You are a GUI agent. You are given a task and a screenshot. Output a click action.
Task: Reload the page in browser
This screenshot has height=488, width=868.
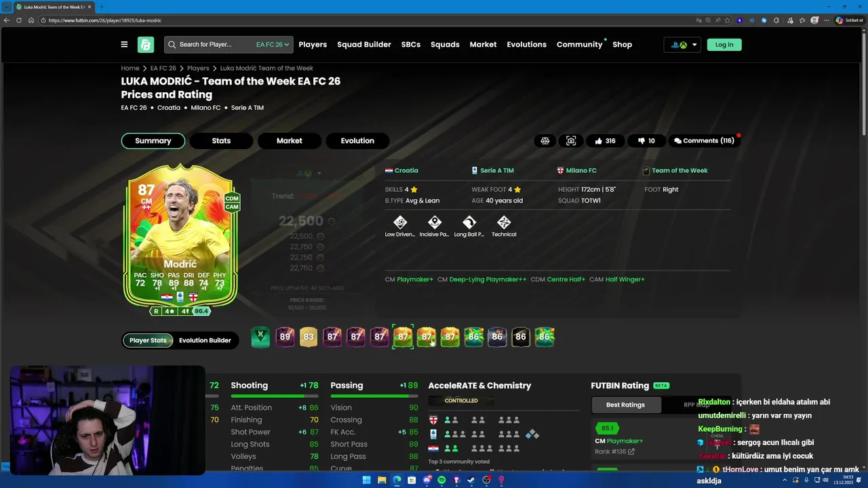19,20
